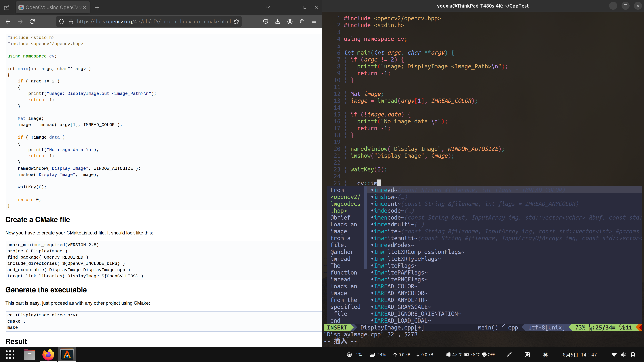Close the OpenCV documentation tab
644x362 pixels.
point(85,8)
